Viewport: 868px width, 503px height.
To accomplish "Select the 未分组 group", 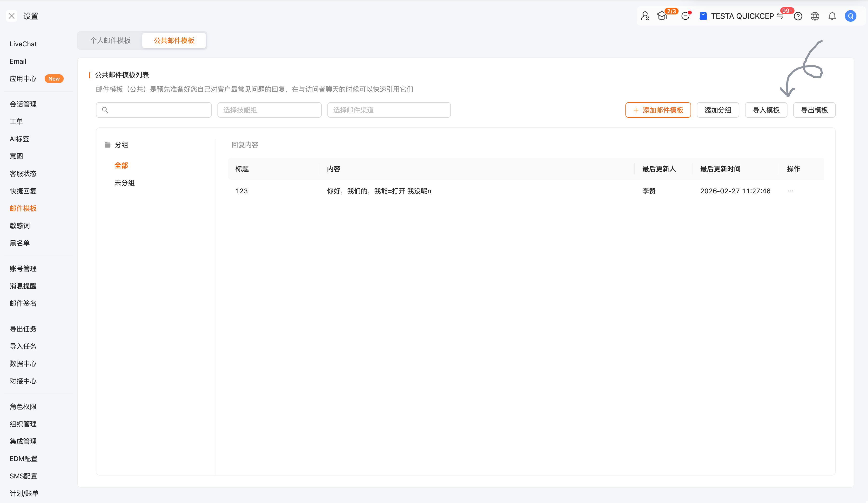I will pos(124,183).
